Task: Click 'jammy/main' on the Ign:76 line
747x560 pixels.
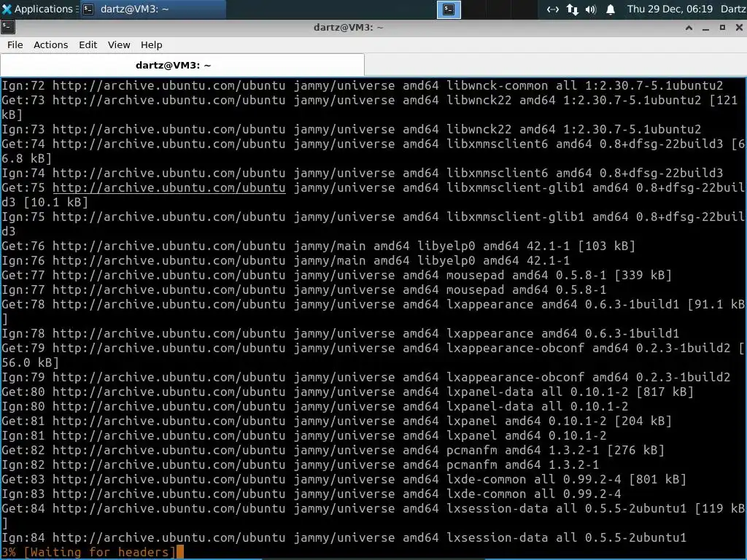Action: (x=330, y=260)
